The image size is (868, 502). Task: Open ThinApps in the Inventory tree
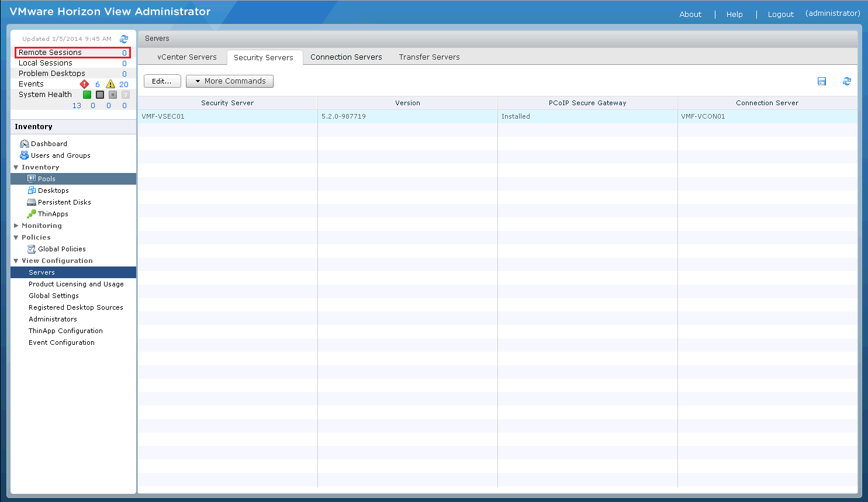(53, 214)
